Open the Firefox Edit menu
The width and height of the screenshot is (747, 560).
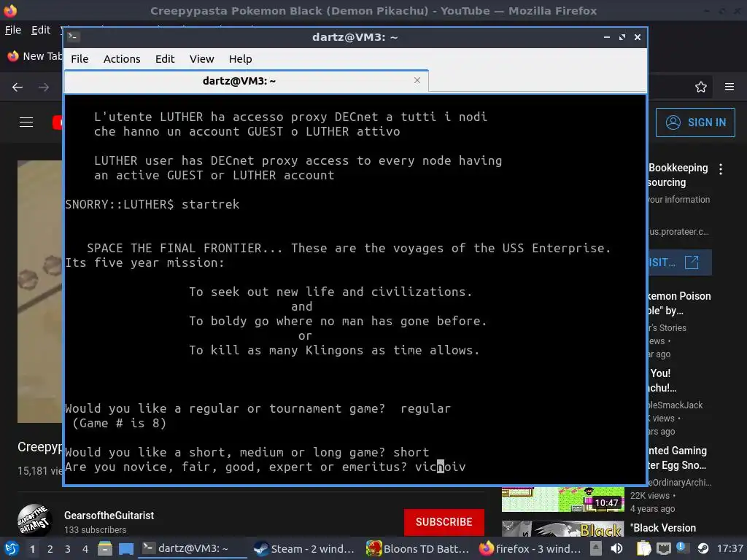41,30
